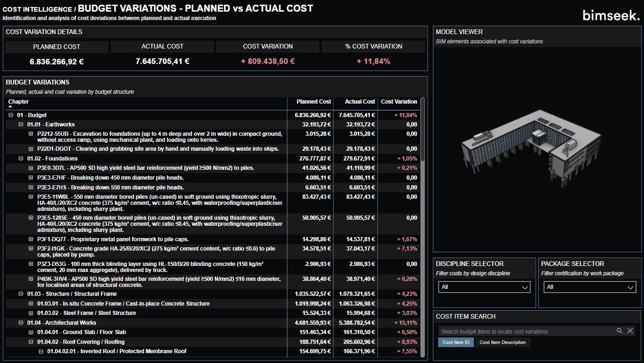Sort by Planned Cost column header
Viewport: 644px width, 363px height.
click(314, 102)
